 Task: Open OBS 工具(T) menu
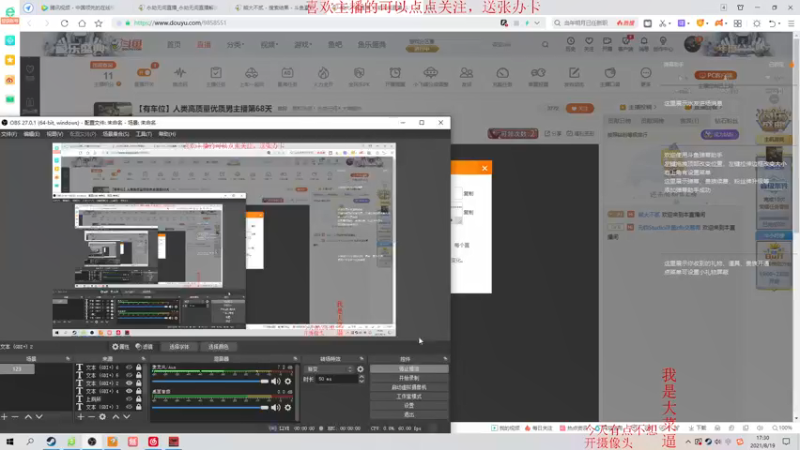click(144, 134)
